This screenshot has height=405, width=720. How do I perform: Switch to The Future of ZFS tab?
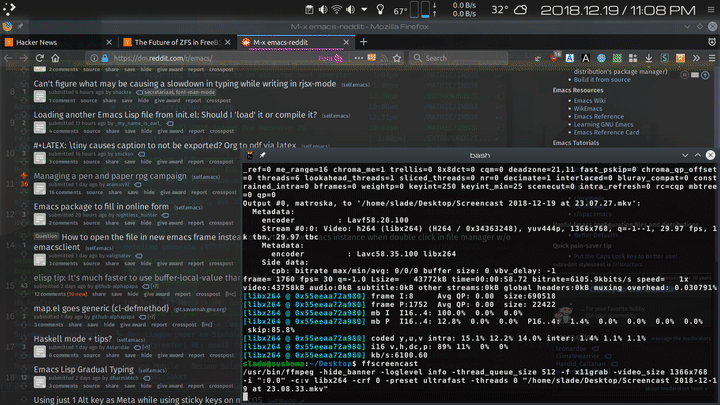pyautogui.click(x=177, y=42)
